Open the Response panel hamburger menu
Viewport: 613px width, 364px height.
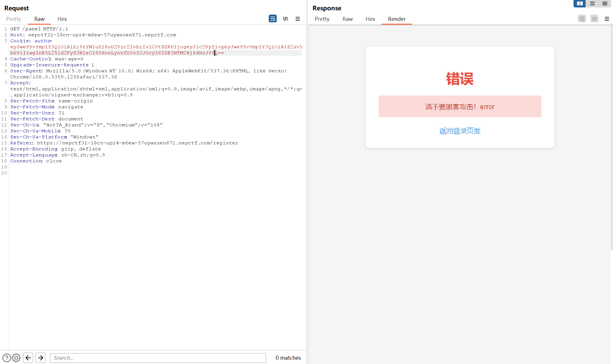[607, 19]
